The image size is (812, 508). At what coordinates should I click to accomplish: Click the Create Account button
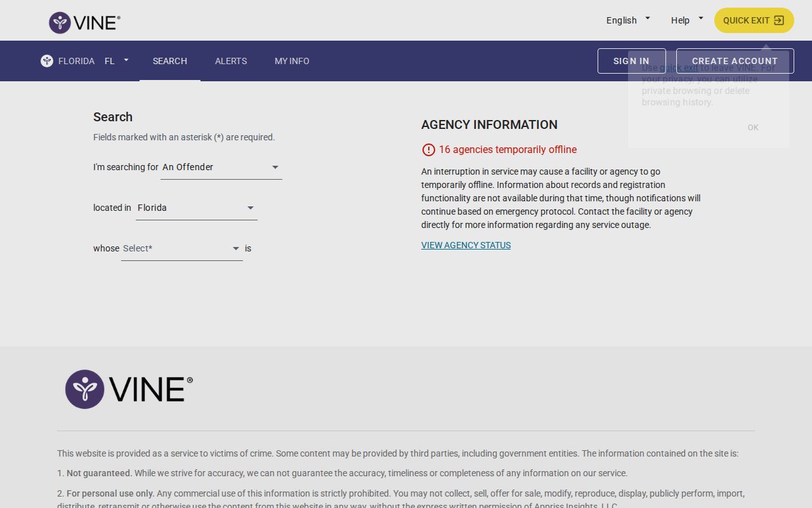[x=735, y=61]
